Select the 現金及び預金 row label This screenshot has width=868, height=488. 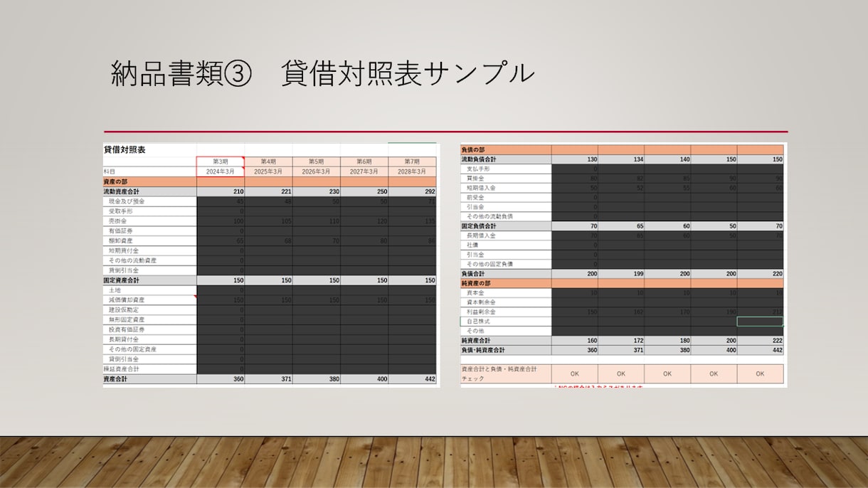150,201
